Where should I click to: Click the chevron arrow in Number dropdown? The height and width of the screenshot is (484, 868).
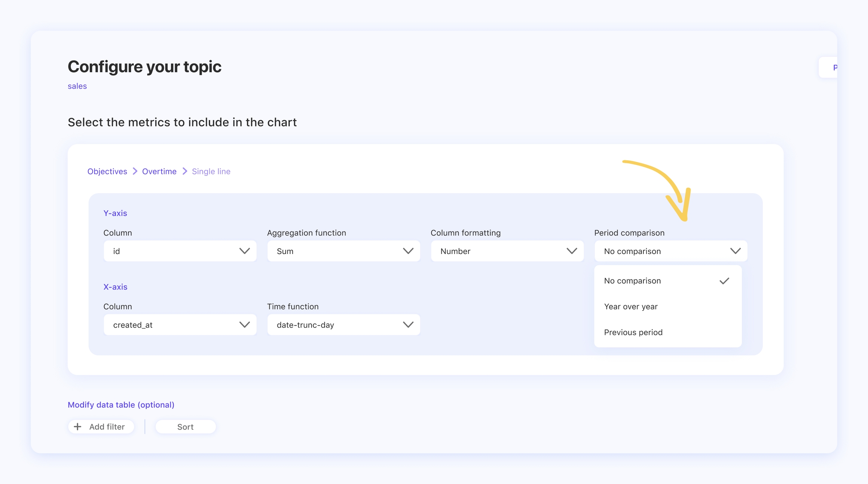click(x=572, y=251)
